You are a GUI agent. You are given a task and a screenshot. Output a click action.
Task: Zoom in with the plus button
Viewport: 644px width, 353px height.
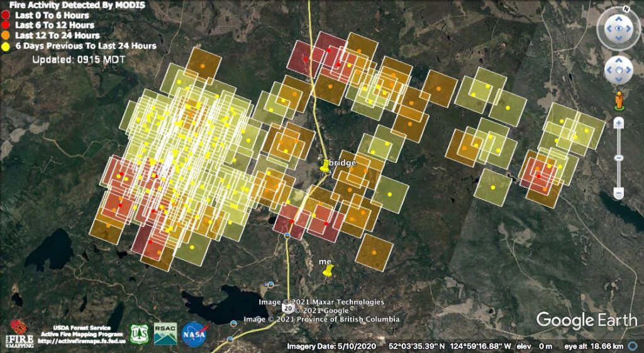(x=619, y=123)
